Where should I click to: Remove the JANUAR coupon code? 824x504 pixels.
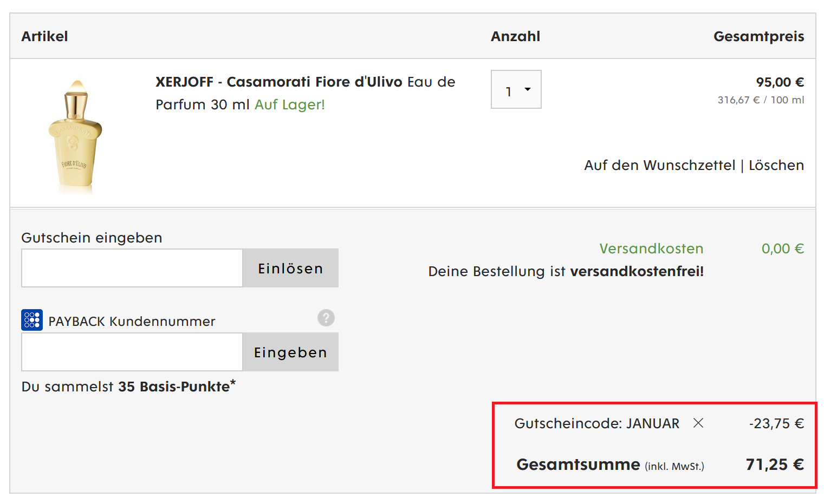point(698,423)
